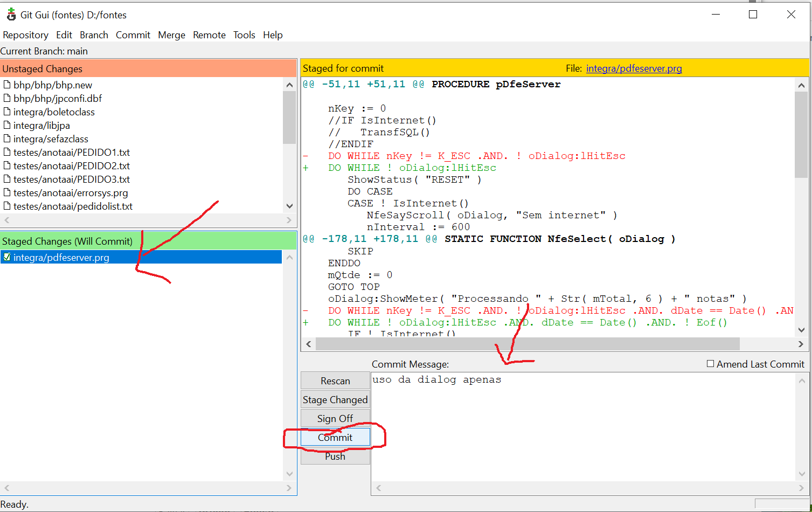Image resolution: width=812 pixels, height=512 pixels.
Task: Open the Repository menu
Action: point(25,35)
